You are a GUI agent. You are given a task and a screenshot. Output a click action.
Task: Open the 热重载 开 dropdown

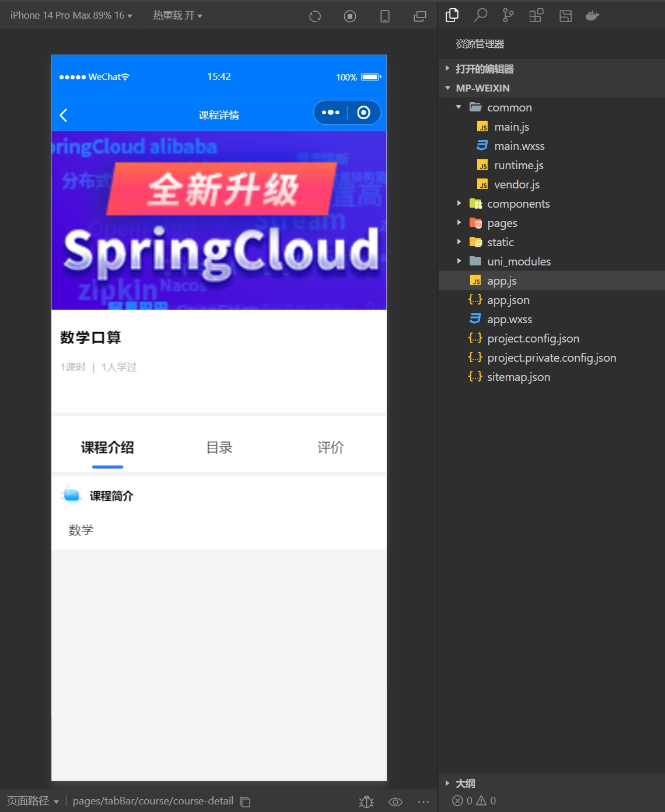(177, 16)
